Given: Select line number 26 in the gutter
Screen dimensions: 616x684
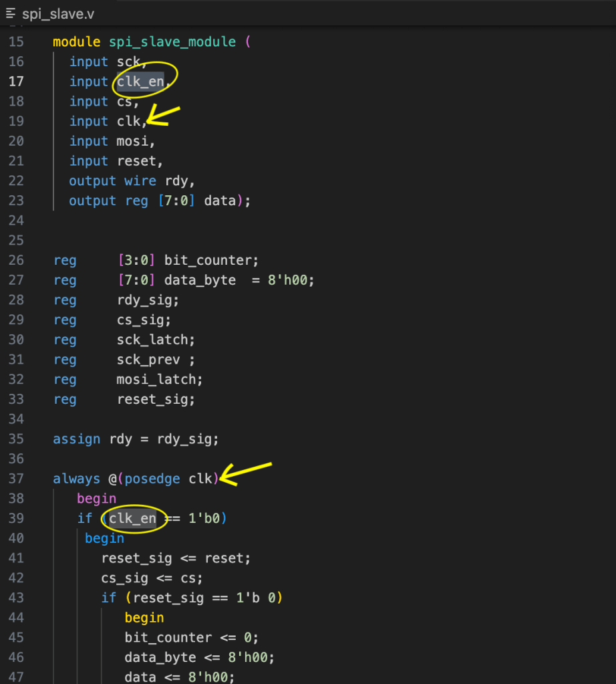Looking at the screenshot, I should coord(16,260).
